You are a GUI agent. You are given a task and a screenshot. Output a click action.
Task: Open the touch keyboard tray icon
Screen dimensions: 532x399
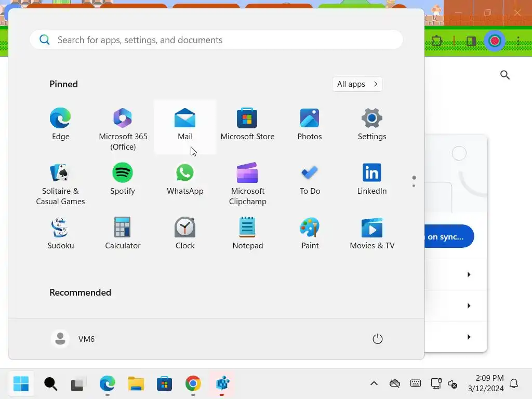[x=415, y=384]
